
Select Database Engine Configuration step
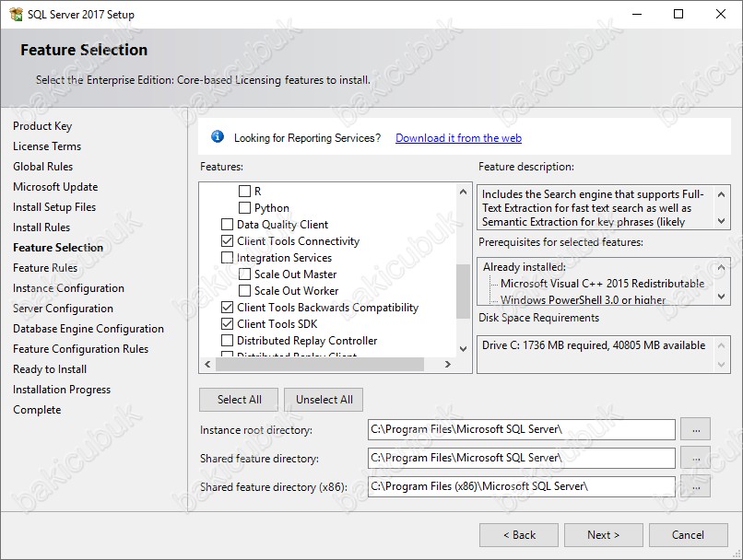pyautogui.click(x=88, y=329)
